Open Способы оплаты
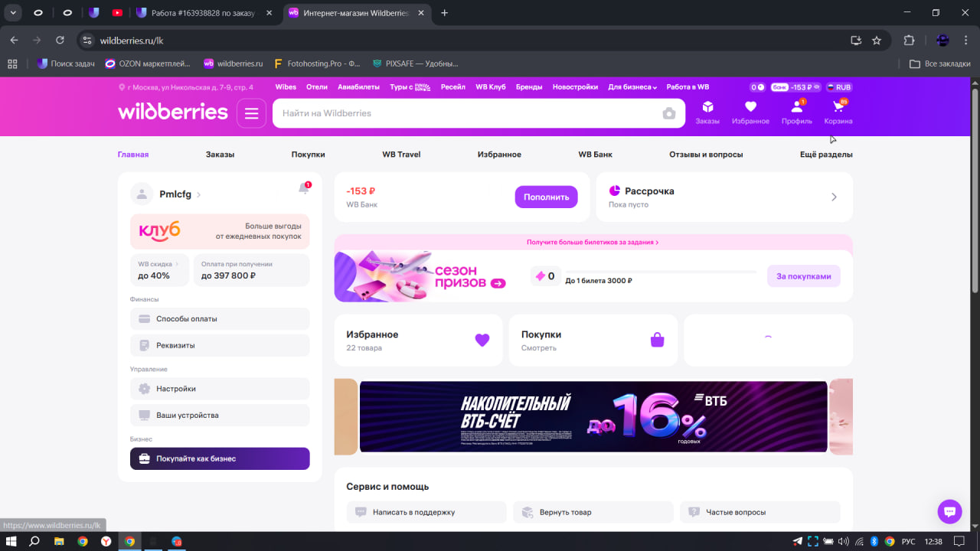Viewport: 980px width, 551px height. coord(220,319)
